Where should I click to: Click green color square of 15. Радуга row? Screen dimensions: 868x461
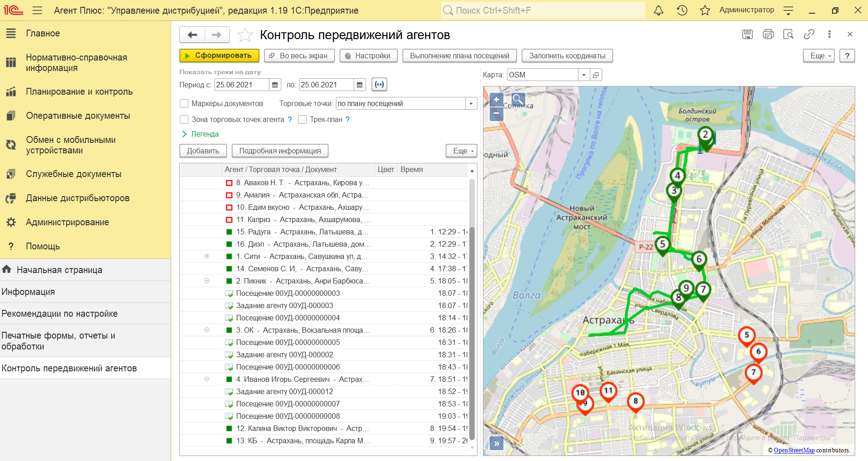[x=229, y=232]
